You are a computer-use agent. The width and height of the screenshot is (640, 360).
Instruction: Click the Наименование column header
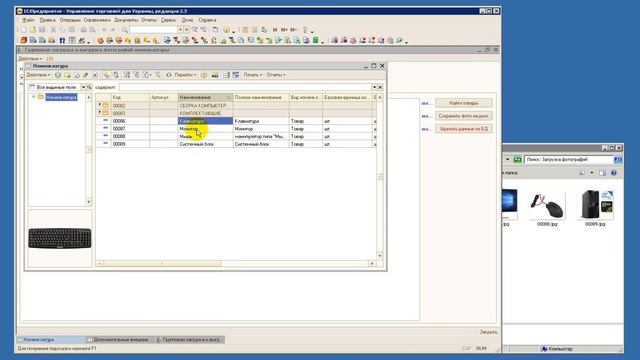click(205, 98)
